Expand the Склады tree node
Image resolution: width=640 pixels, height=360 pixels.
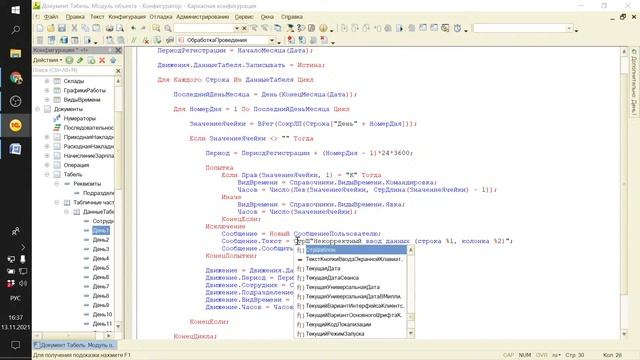[47, 81]
